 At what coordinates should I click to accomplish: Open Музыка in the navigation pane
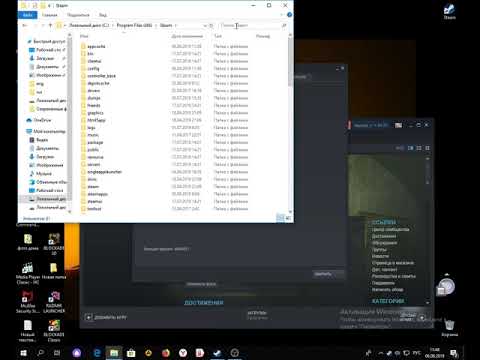[x=43, y=173]
